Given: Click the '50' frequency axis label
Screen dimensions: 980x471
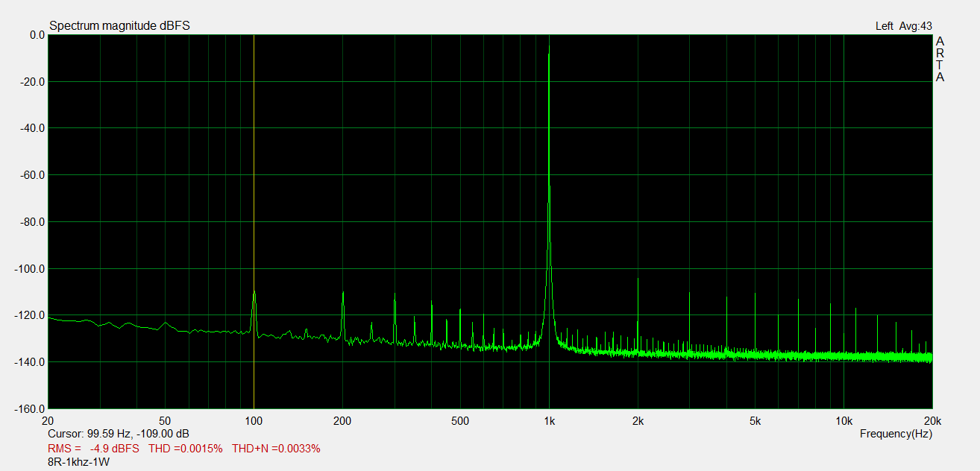Looking at the screenshot, I should click(166, 421).
